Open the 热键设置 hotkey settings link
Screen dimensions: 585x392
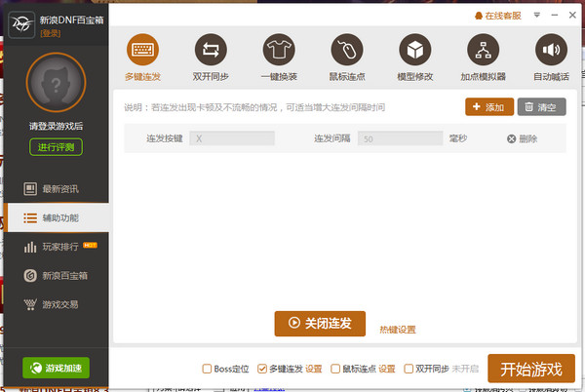[x=397, y=330]
